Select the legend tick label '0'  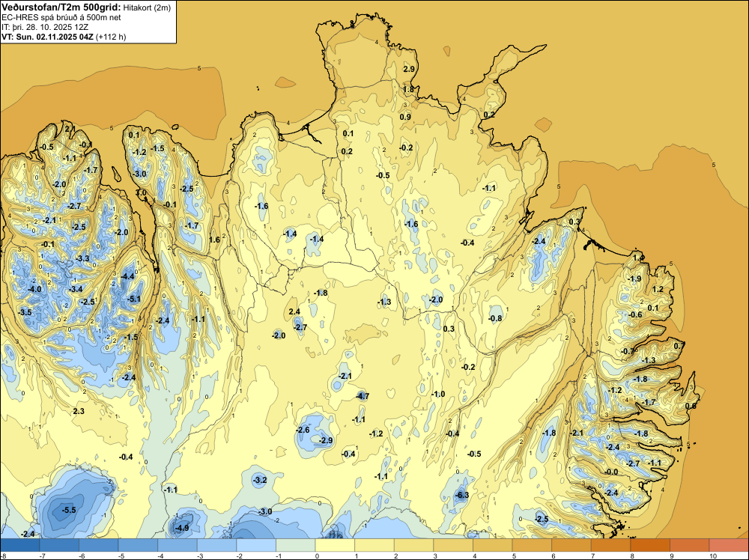(x=317, y=556)
